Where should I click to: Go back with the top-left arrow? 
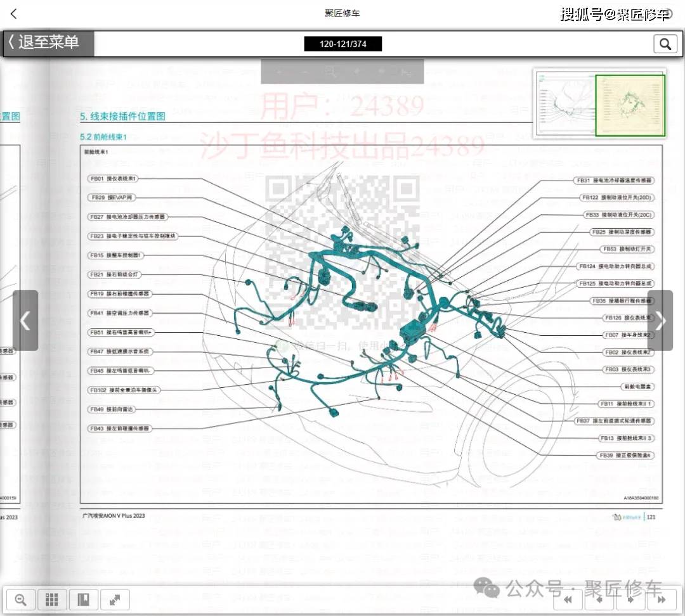tap(13, 14)
